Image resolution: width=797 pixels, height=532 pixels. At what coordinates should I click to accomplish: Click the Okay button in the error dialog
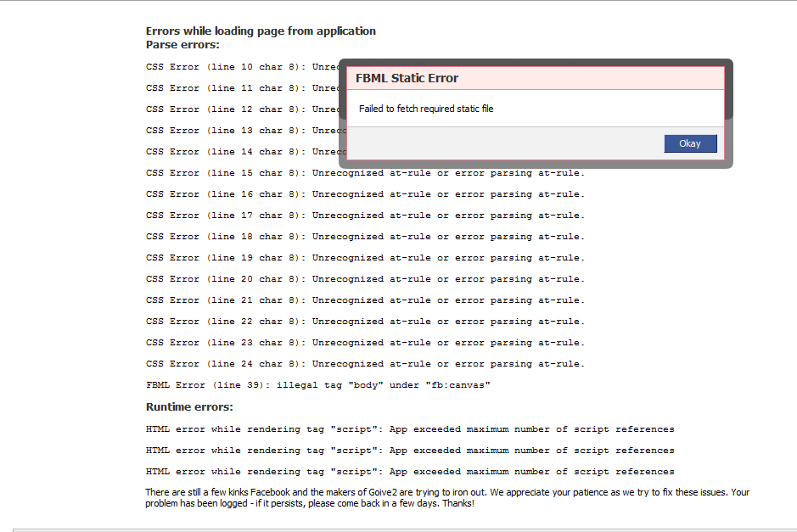click(690, 143)
